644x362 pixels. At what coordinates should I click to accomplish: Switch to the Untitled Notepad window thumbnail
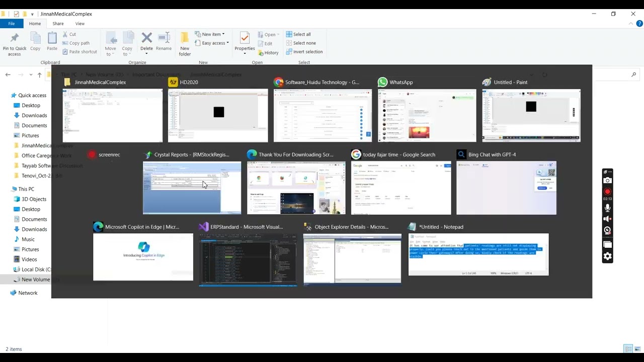(x=478, y=249)
